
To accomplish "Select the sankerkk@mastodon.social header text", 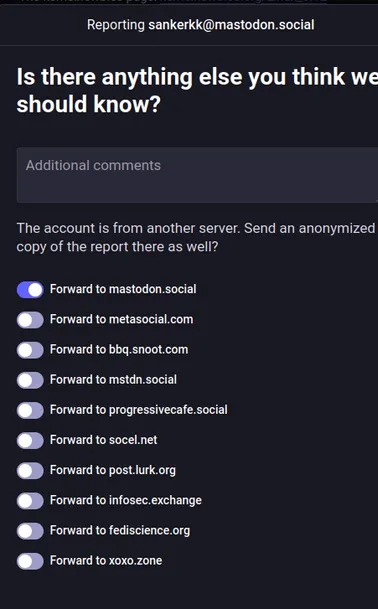I will click(231, 25).
